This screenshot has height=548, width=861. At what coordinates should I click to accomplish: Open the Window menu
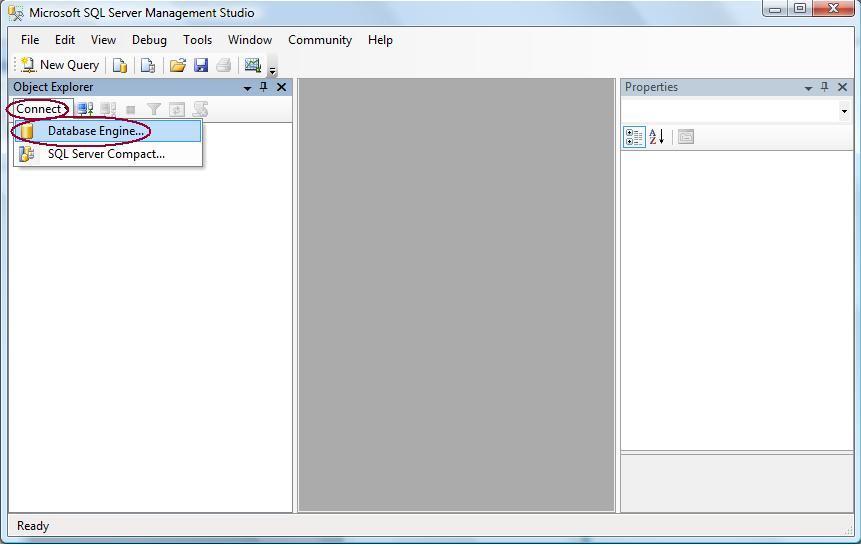[x=250, y=40]
